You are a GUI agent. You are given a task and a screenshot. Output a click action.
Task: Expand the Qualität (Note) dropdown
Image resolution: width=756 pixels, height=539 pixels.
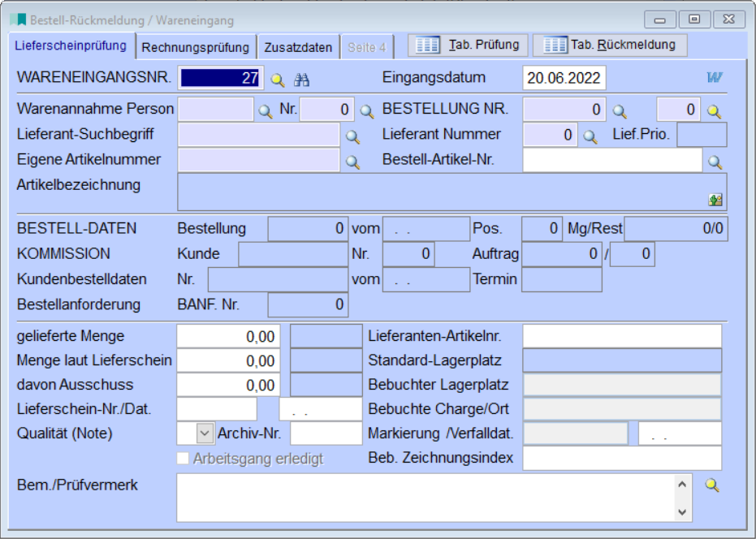pyautogui.click(x=204, y=433)
